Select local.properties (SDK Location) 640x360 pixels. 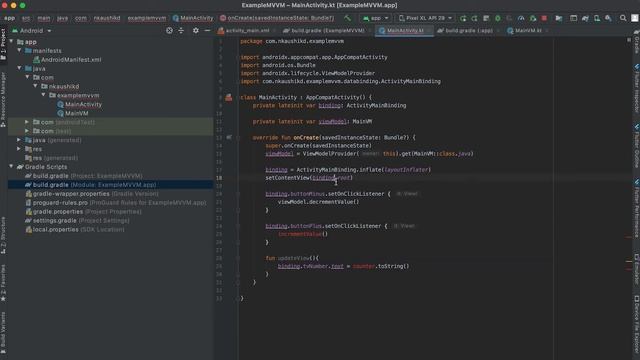pos(78,230)
